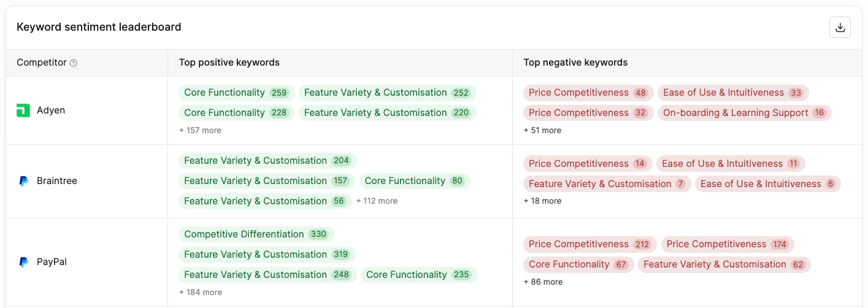The image size is (868, 308).
Task: Show PayPal's '+ 86 more' negative keywords
Action: click(543, 282)
